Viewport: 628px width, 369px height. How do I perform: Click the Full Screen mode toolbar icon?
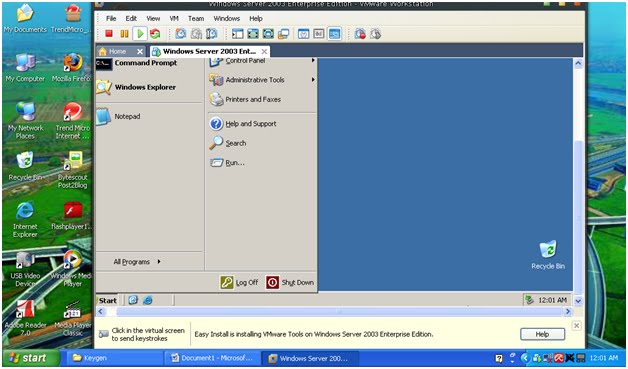253,34
